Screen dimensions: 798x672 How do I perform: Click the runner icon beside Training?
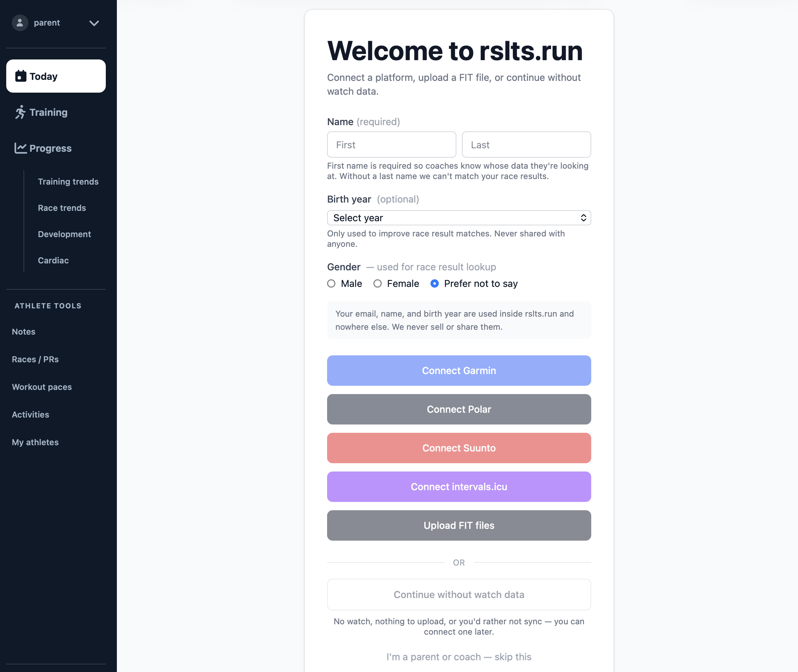click(x=21, y=112)
